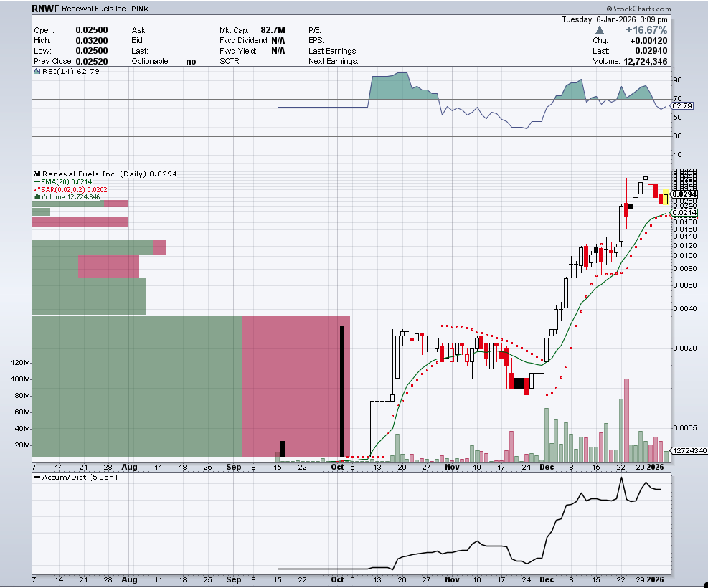The image size is (708, 588).
Task: Click the 20M volume axis label
Action: coord(22,445)
